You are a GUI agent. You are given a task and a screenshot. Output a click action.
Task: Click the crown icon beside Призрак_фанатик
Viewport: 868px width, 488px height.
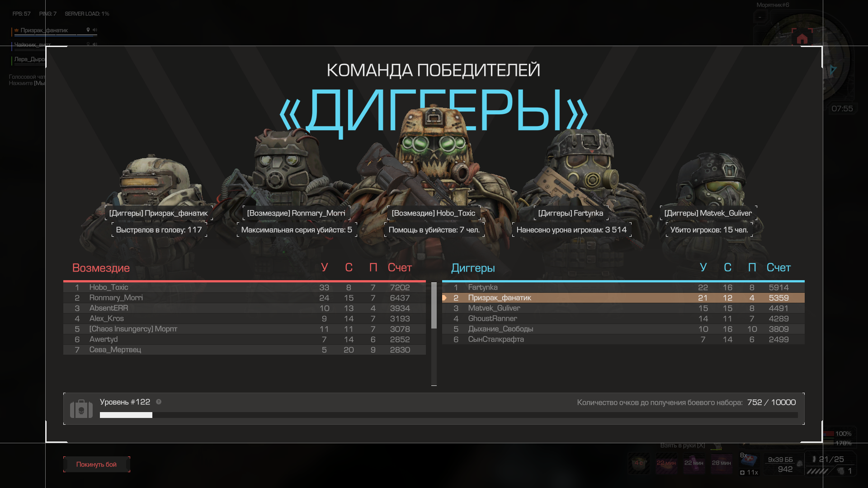[x=17, y=30]
